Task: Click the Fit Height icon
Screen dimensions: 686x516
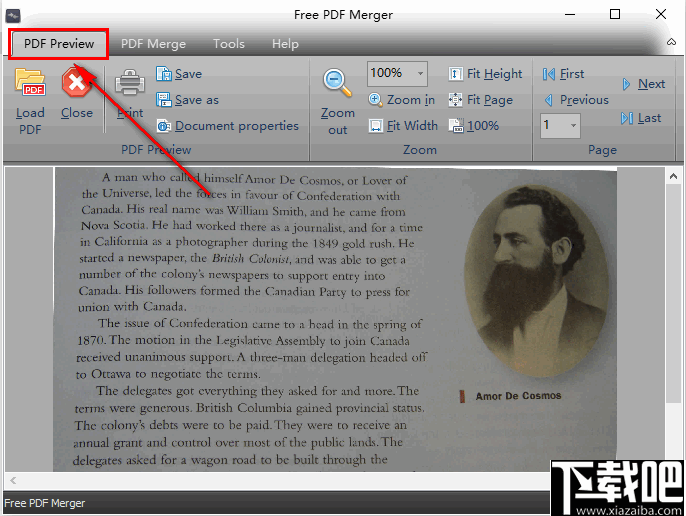Action: [x=455, y=74]
